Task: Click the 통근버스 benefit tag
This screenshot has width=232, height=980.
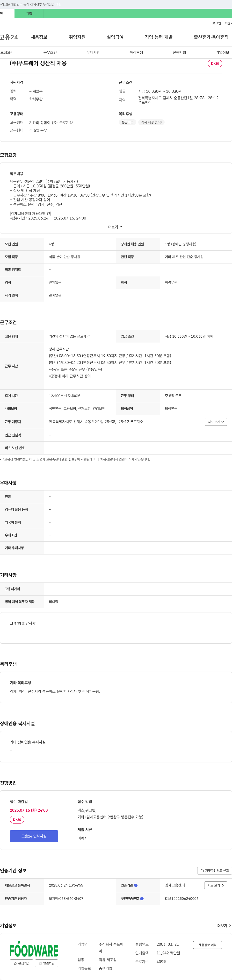Action: click(128, 122)
